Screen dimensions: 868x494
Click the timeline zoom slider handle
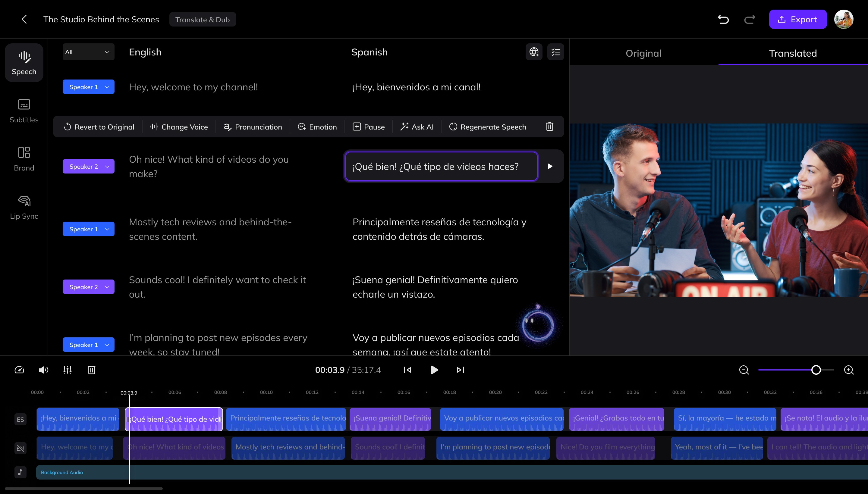pyautogui.click(x=816, y=370)
